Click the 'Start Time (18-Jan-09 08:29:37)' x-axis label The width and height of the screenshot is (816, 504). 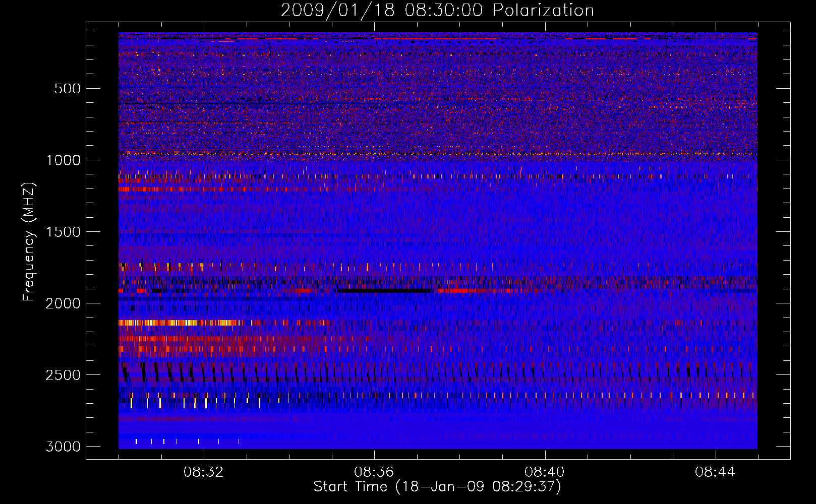tap(437, 487)
